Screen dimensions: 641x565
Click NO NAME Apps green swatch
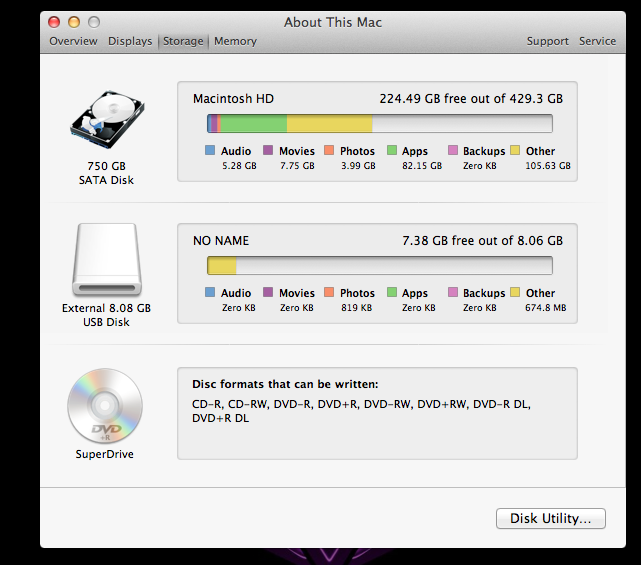click(392, 292)
